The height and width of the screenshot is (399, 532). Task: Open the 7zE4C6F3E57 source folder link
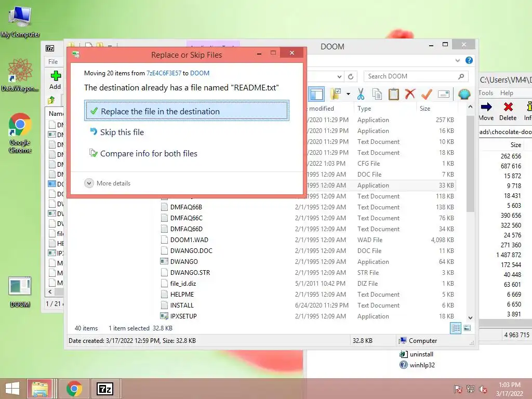[164, 73]
